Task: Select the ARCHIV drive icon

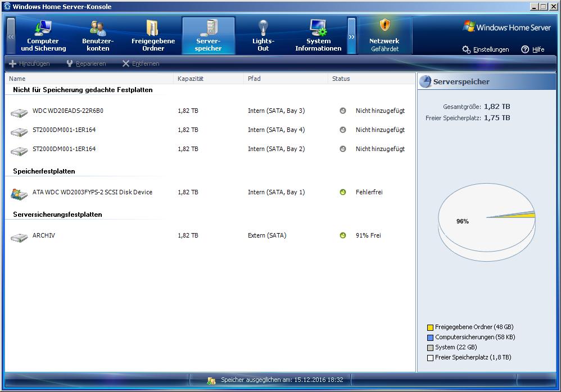Action: [x=19, y=238]
